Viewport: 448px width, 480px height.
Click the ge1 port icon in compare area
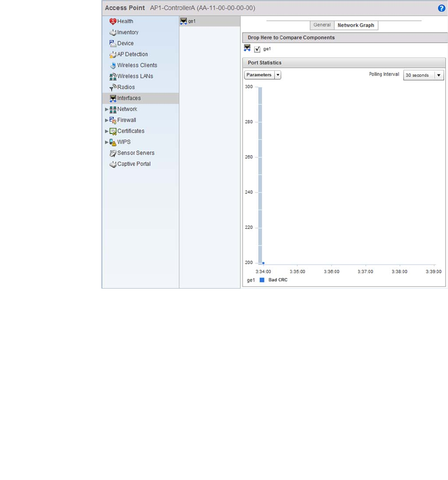click(x=247, y=48)
